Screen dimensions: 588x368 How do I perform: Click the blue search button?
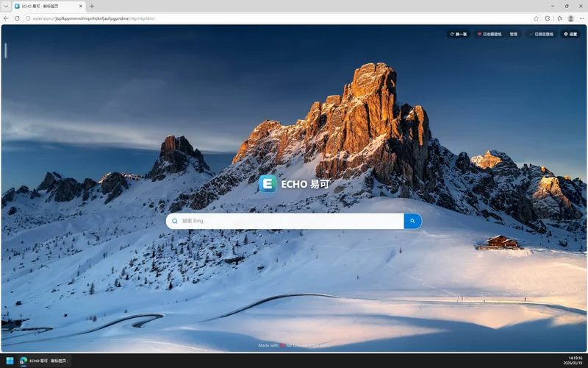coord(412,221)
